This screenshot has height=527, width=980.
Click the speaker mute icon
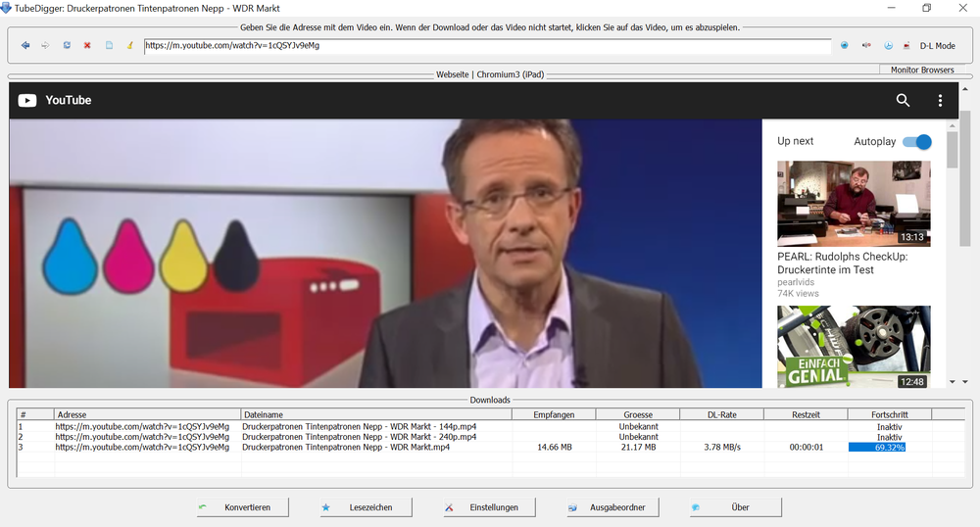pos(866,46)
